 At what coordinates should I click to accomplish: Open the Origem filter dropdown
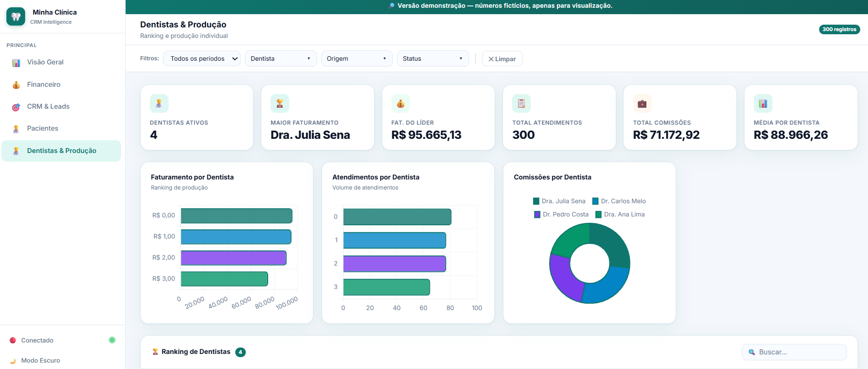[x=357, y=58]
